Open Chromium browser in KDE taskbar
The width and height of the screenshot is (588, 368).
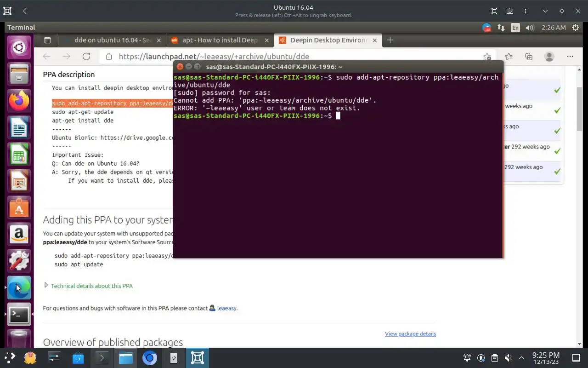click(150, 357)
